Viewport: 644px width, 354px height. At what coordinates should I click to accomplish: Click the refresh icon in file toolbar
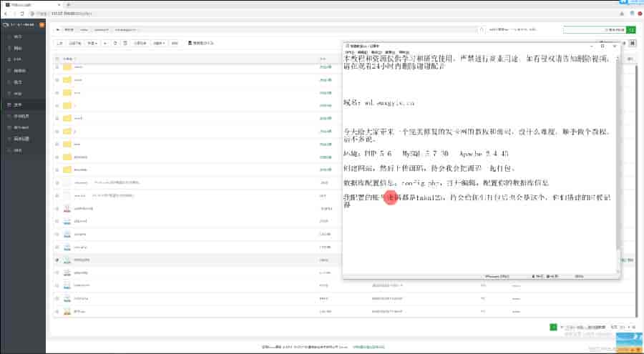tap(115, 43)
